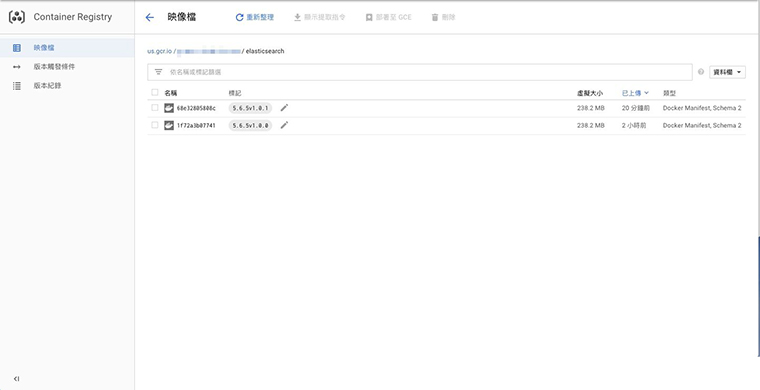Viewport: 760px width, 390px height.
Task: Click the Container Registry title text
Action: (73, 17)
